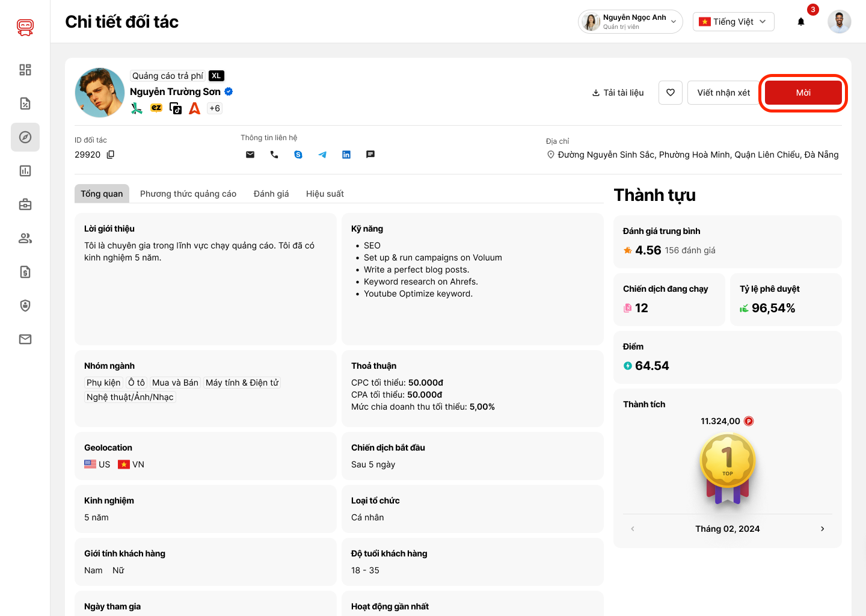Switch to the Phương thức quảng cáo tab

point(188,194)
